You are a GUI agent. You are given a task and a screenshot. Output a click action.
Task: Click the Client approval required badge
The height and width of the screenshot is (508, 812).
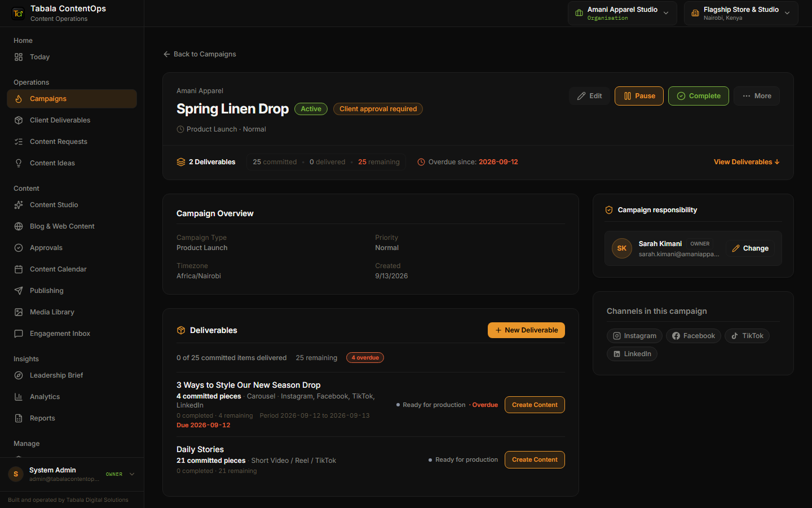(x=378, y=109)
